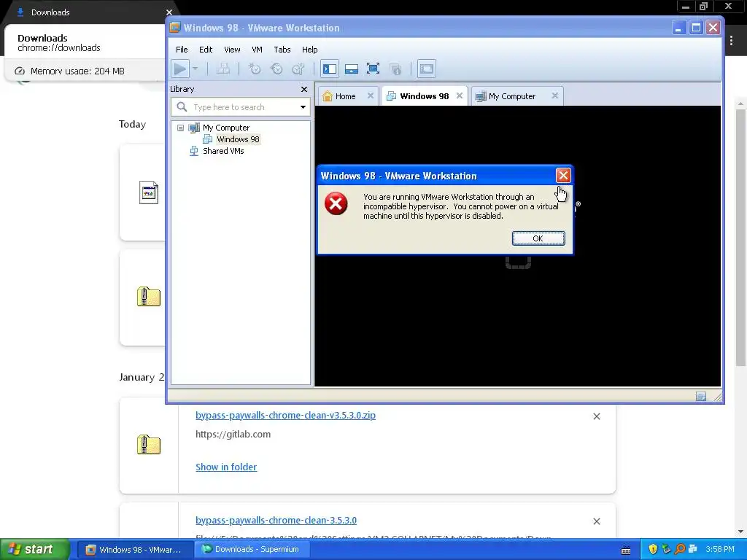Close the error dialog with the red X
747x560 pixels.
563,176
